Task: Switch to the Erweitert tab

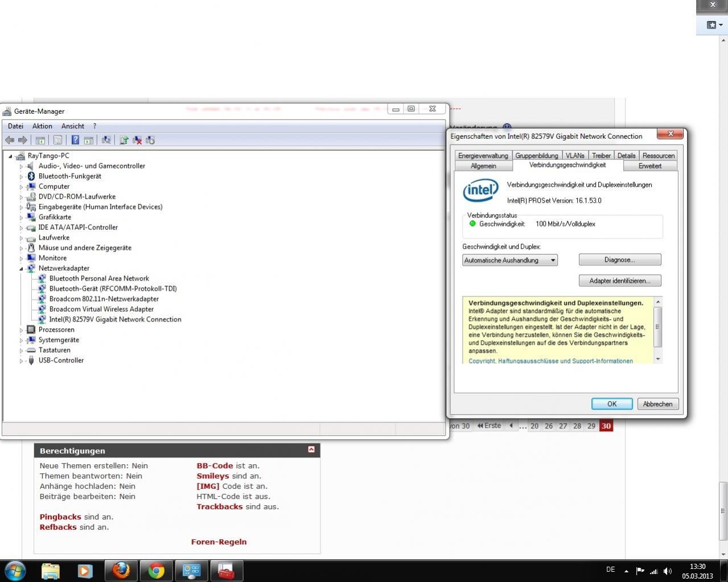Action: [650, 166]
